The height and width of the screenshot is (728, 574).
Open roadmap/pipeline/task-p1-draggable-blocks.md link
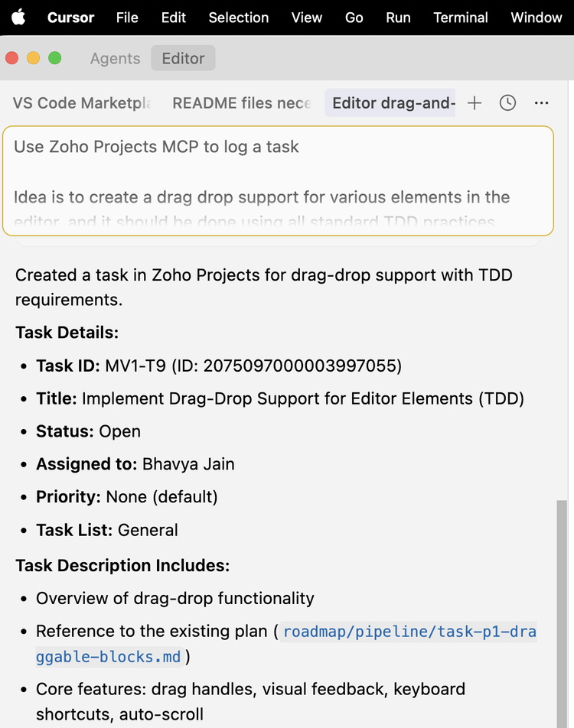click(x=286, y=644)
